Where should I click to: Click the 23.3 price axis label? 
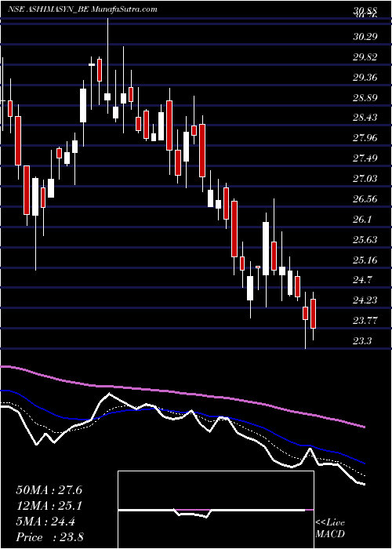click(x=363, y=340)
